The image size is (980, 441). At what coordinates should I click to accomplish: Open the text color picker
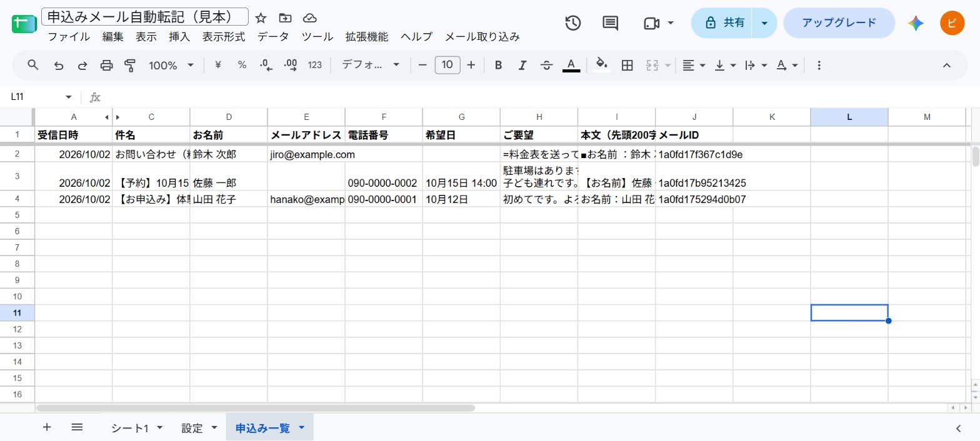click(x=571, y=65)
